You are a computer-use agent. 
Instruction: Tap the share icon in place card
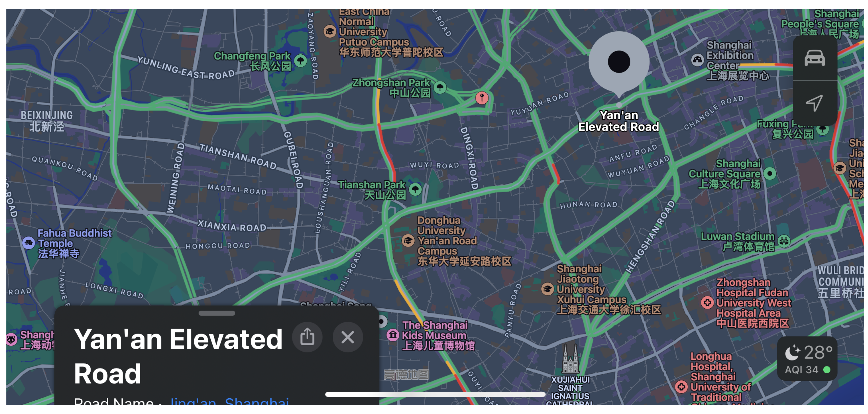click(307, 337)
